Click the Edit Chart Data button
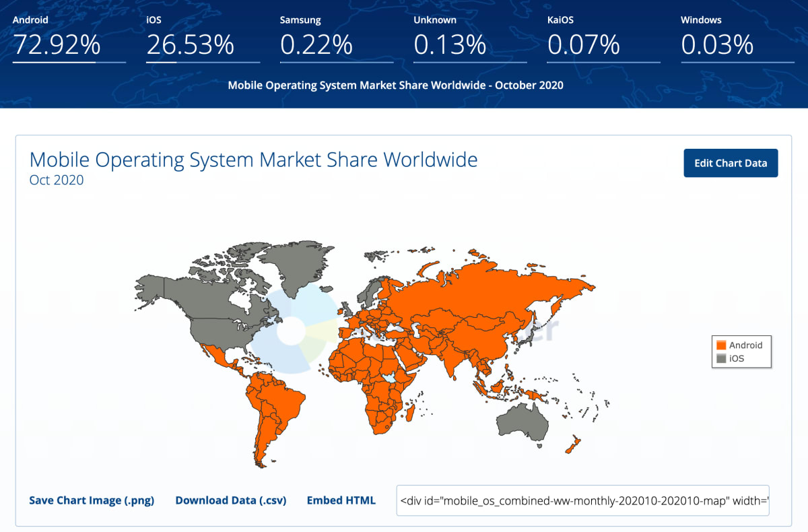 [731, 163]
